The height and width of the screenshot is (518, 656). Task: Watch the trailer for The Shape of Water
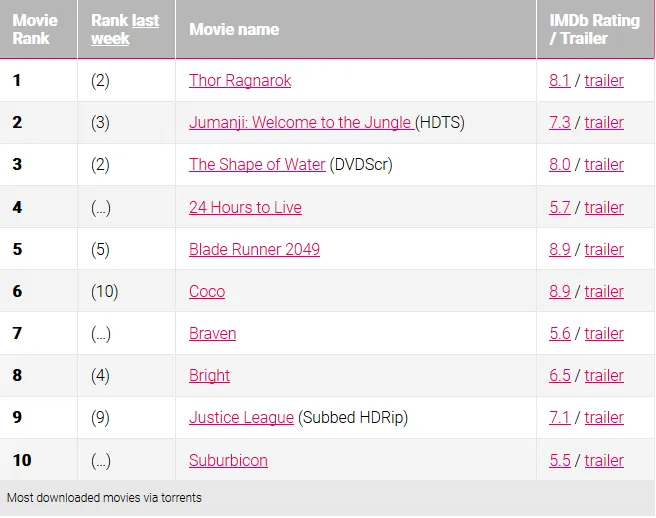coord(604,164)
